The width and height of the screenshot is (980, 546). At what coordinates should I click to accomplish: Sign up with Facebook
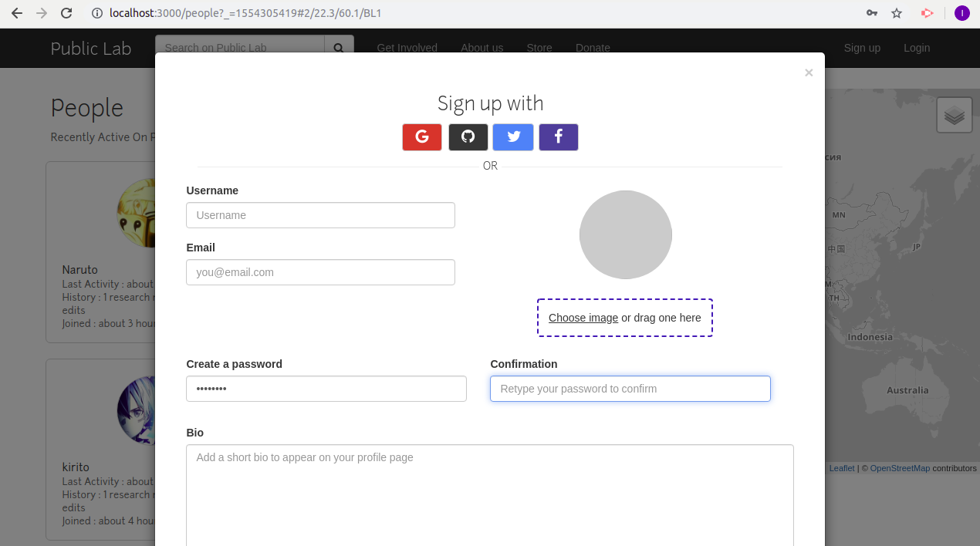pyautogui.click(x=558, y=136)
